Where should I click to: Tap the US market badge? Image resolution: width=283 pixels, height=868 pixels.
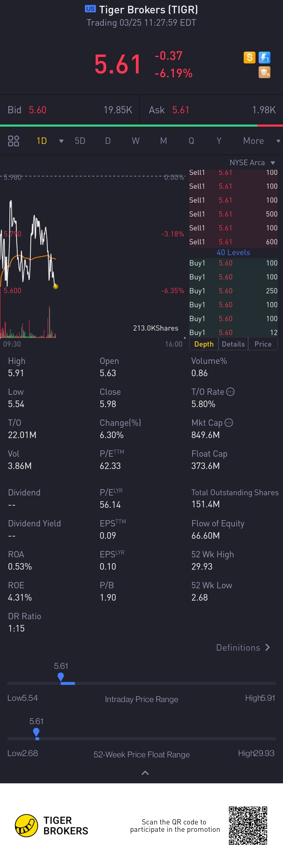point(90,9)
